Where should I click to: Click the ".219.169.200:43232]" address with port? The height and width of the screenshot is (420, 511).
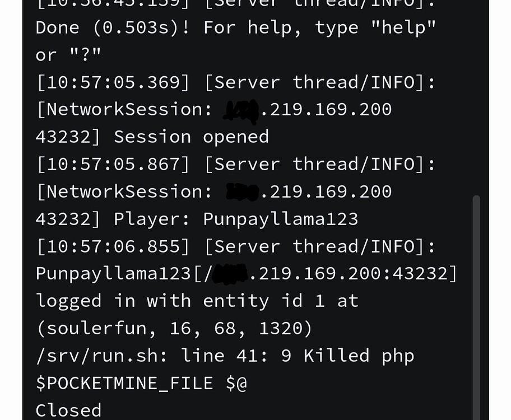(353, 274)
